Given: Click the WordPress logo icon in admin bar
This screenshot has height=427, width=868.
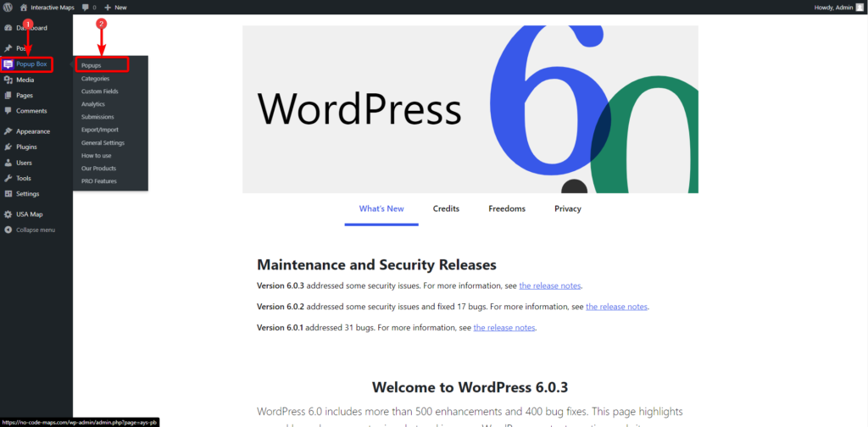Looking at the screenshot, I should (x=8, y=7).
